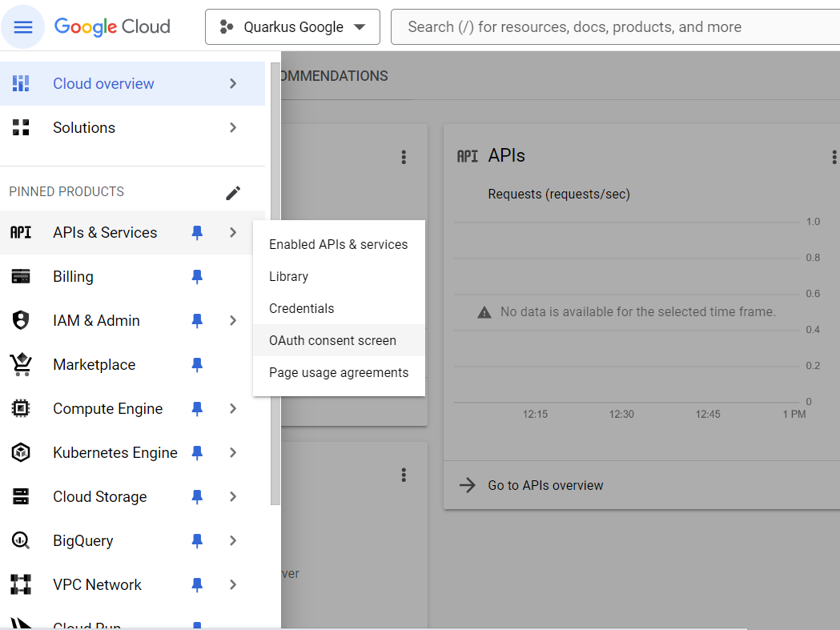Image resolution: width=840 pixels, height=630 pixels.
Task: Click the three-dots icon in project selector
Action: click(227, 26)
